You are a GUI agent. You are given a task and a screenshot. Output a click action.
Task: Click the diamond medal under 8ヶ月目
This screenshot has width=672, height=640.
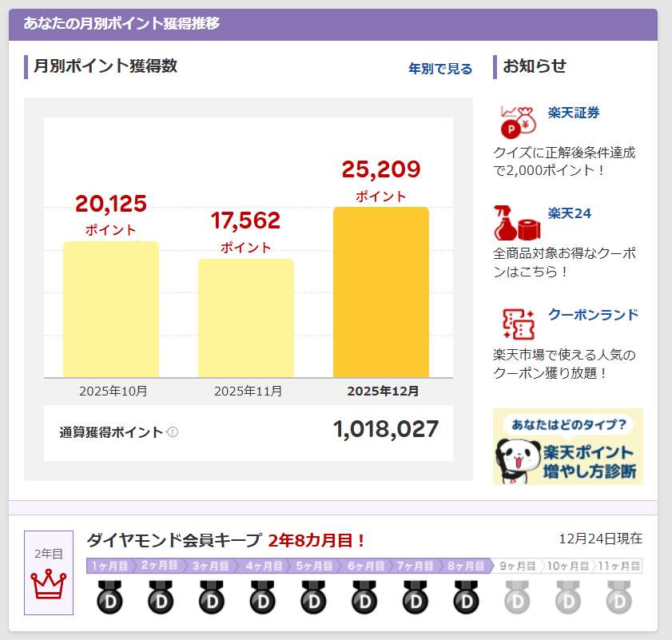click(467, 597)
